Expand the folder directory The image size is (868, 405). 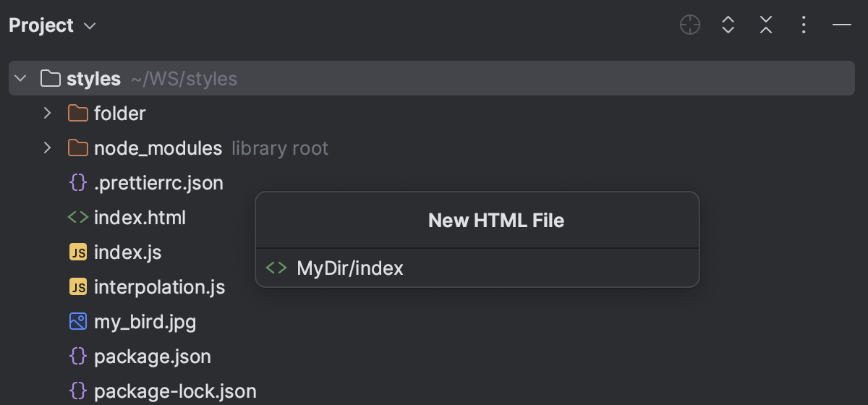(x=47, y=114)
